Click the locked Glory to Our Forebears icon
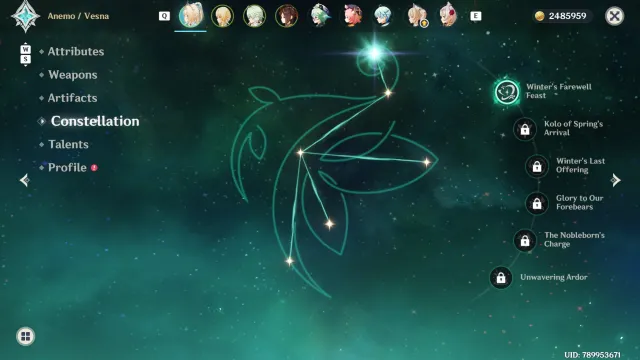Screen dimensions: 640x360 (537, 203)
